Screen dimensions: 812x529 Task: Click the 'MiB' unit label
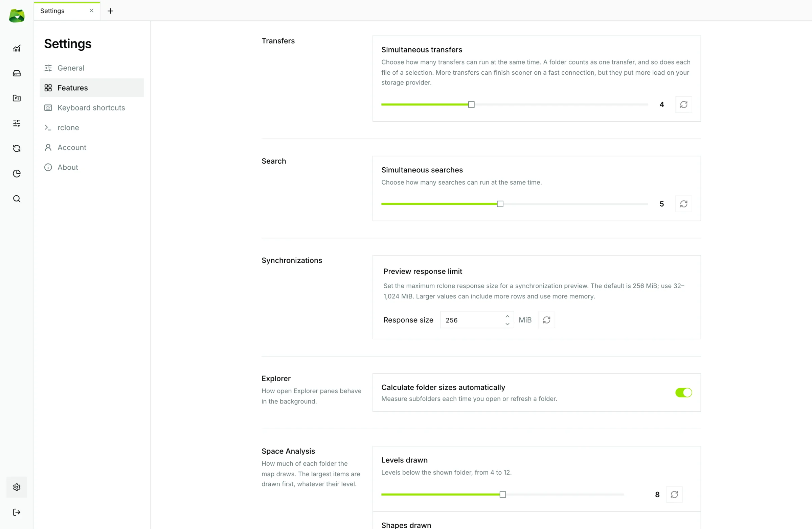(525, 320)
